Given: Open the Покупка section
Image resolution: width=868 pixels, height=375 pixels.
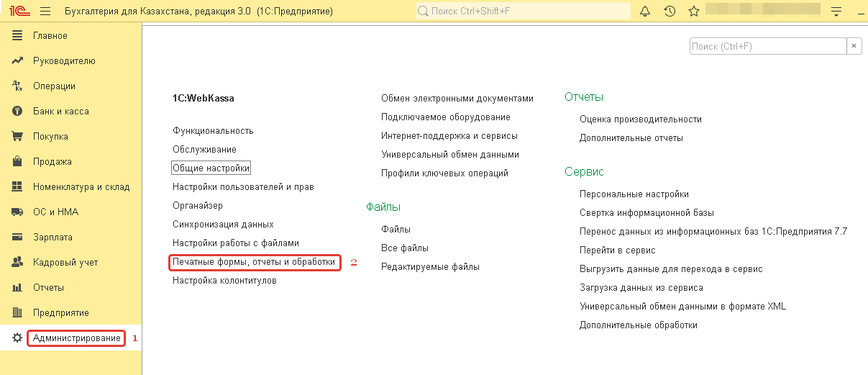Looking at the screenshot, I should 50,137.
